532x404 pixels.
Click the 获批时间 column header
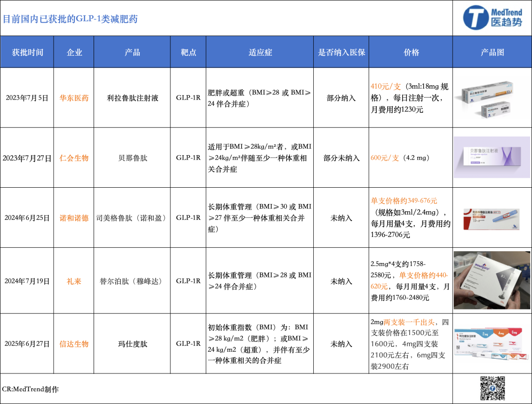pos(28,52)
